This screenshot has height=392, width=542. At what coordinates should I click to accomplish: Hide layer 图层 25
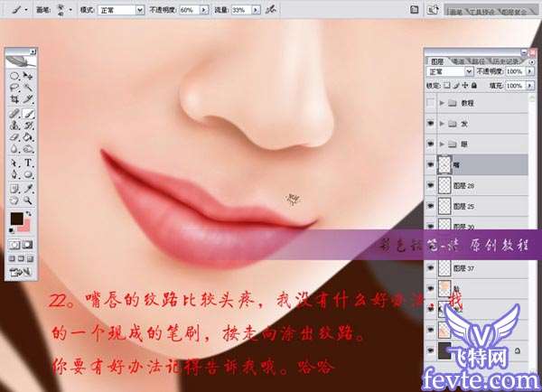(431, 206)
